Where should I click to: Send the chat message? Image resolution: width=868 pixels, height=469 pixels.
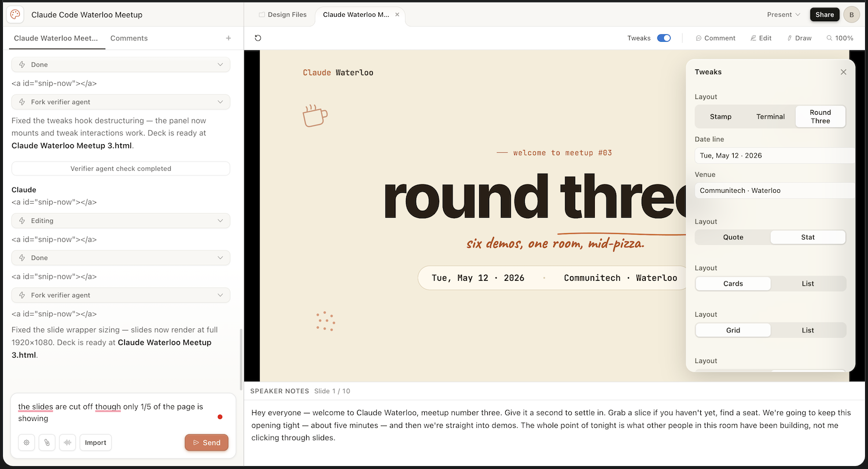(207, 442)
